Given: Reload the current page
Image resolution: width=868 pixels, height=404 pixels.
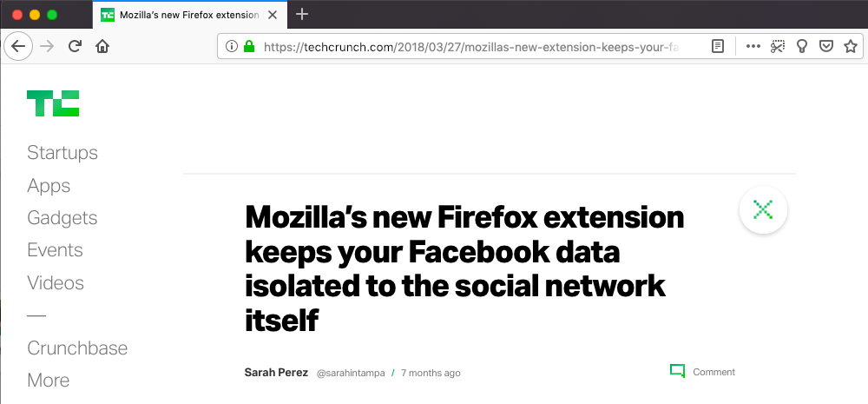Looking at the screenshot, I should [x=75, y=47].
